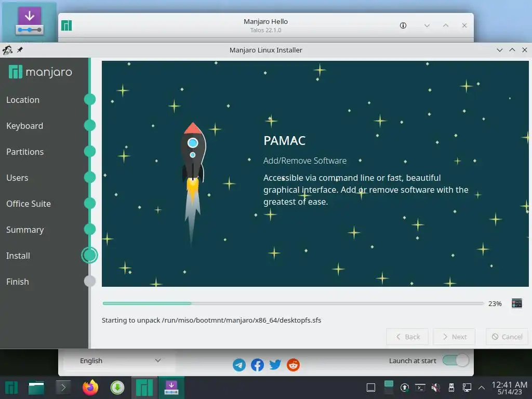Open the network tray icon
Viewport: 532px width, 399px height.
click(x=467, y=388)
